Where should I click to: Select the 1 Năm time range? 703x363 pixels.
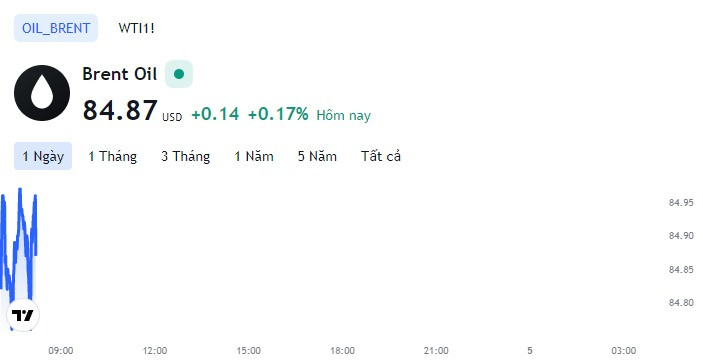pyautogui.click(x=254, y=156)
